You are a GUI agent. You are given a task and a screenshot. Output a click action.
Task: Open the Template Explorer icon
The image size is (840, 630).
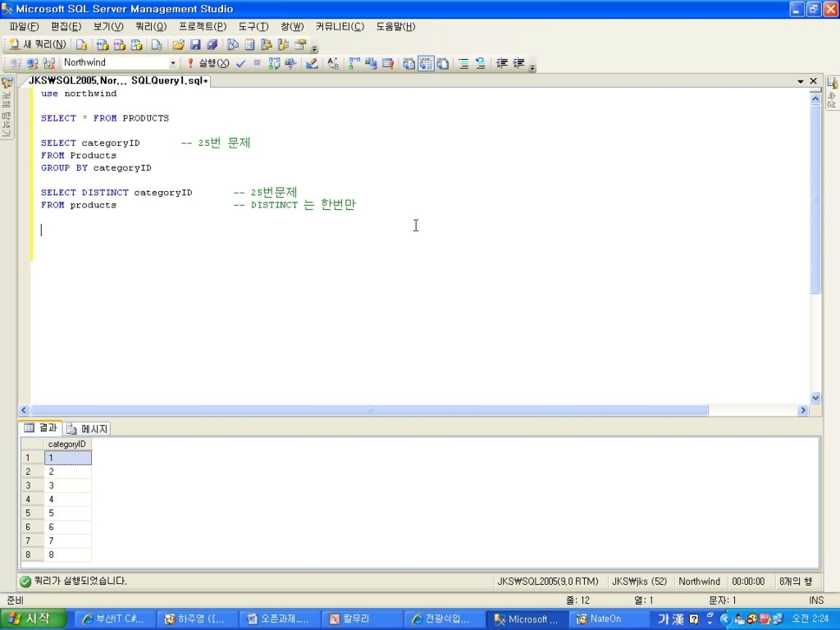pyautogui.click(x=283, y=45)
